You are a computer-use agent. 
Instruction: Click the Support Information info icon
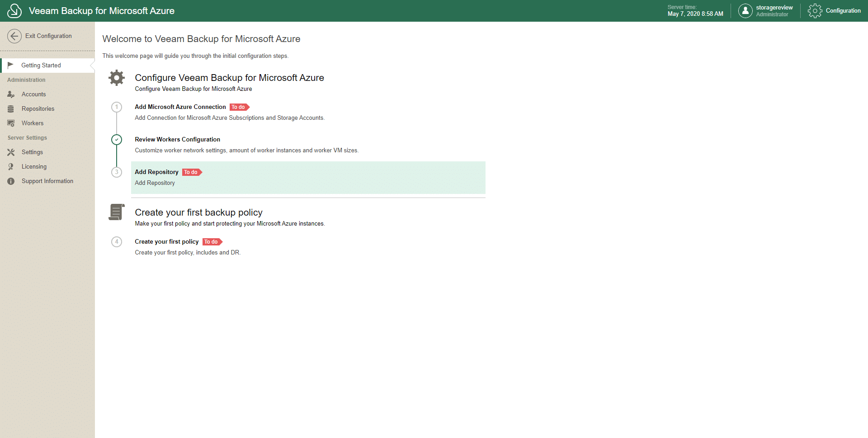click(11, 181)
